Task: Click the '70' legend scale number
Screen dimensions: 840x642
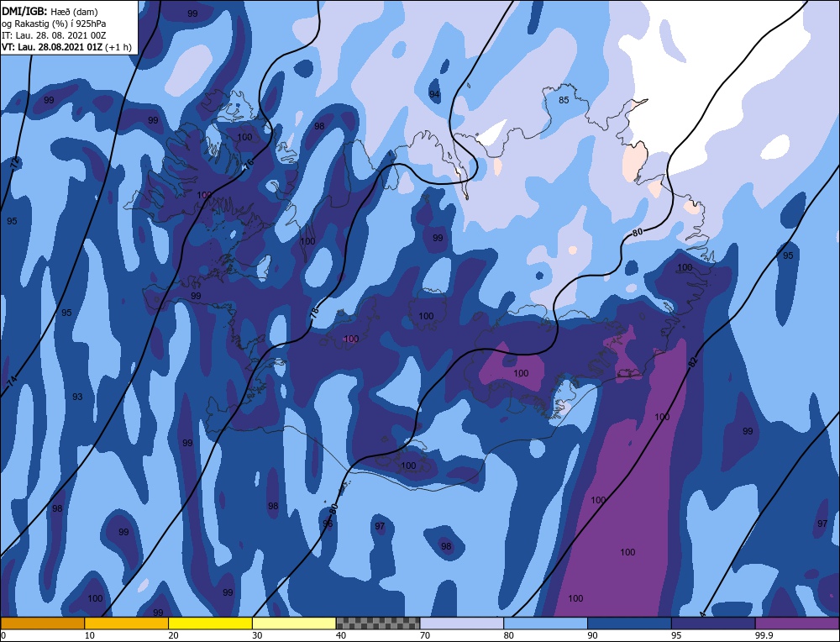Action: pos(425,635)
